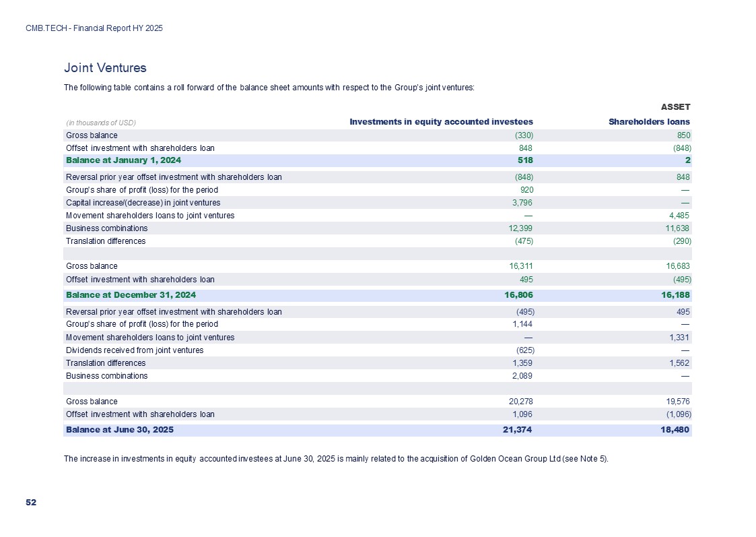Viewport: 756px width, 537px height.
Task: Click the Balance at December 31, 2024 row label
Action: 131,295
